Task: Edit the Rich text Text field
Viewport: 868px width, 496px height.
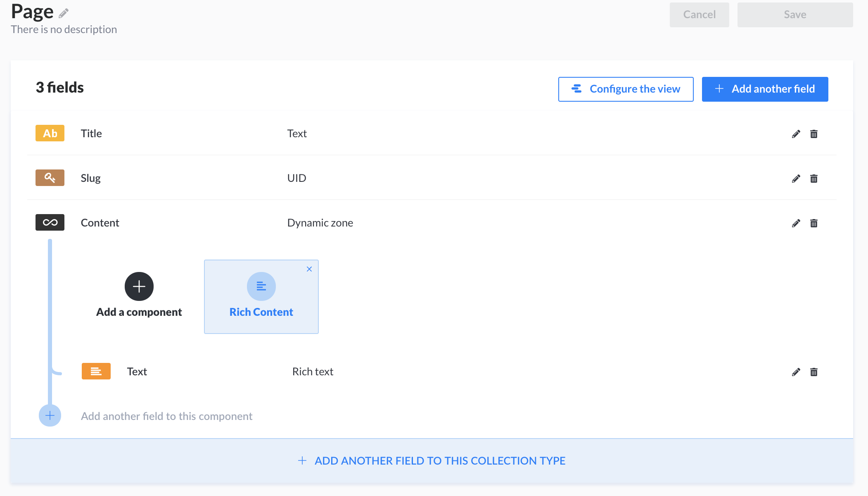Action: point(796,372)
